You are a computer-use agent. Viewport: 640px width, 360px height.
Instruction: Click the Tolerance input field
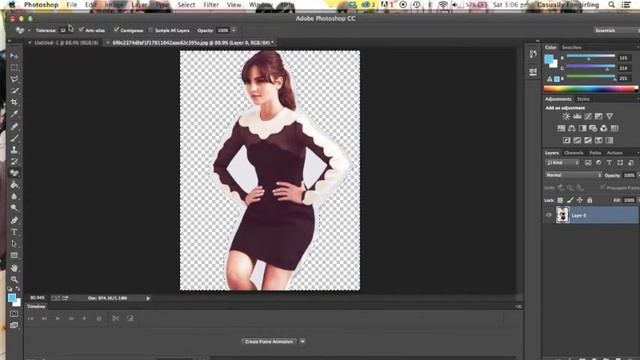pos(63,30)
